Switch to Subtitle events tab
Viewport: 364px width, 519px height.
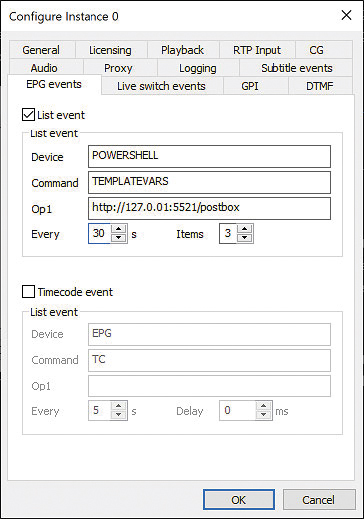297,68
